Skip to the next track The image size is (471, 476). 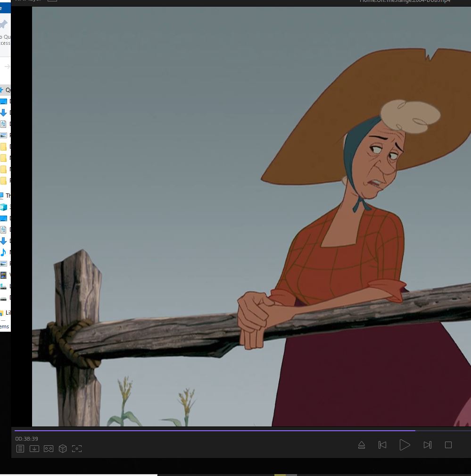coord(428,445)
